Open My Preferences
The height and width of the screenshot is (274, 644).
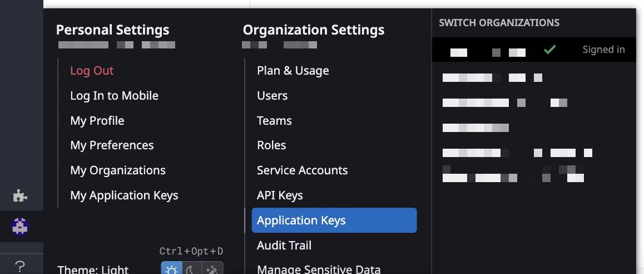point(112,145)
